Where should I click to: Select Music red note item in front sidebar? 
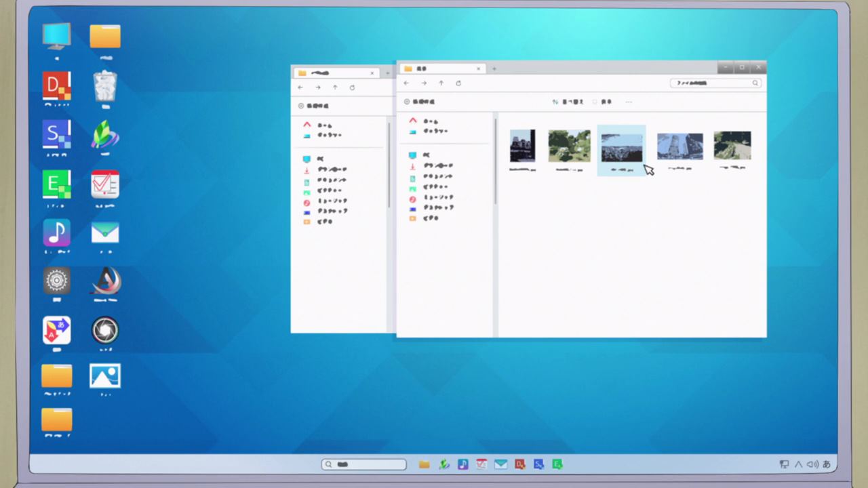point(431,198)
